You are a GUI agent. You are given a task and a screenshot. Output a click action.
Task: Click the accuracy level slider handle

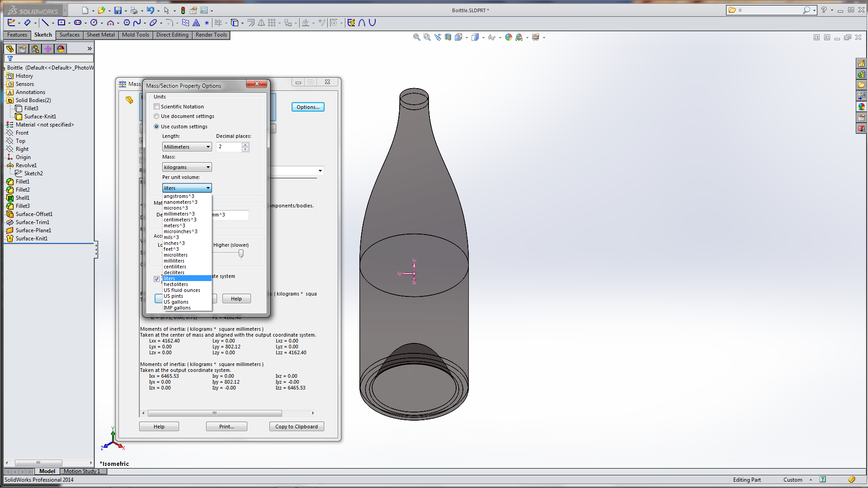[x=241, y=253]
